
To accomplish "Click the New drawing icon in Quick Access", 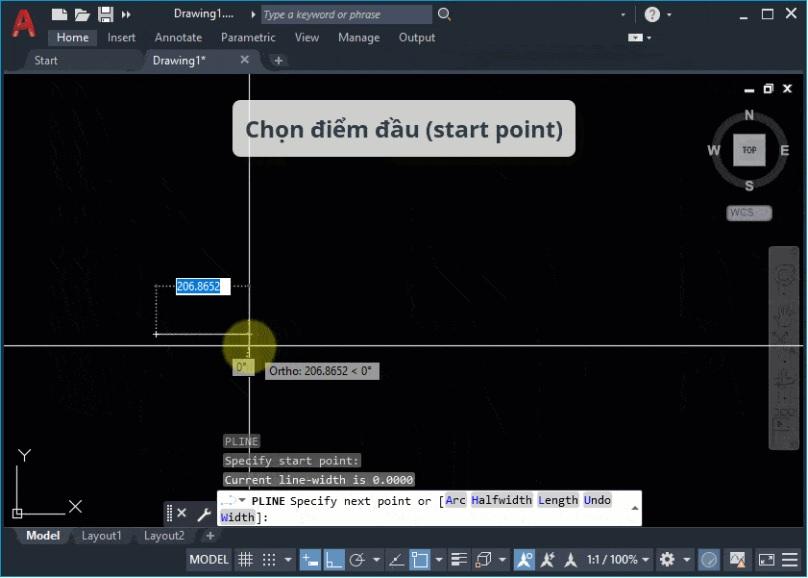I will 59,14.
